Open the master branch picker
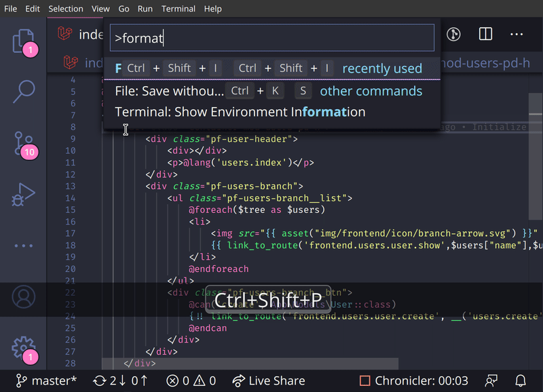543x392 pixels. click(x=46, y=380)
